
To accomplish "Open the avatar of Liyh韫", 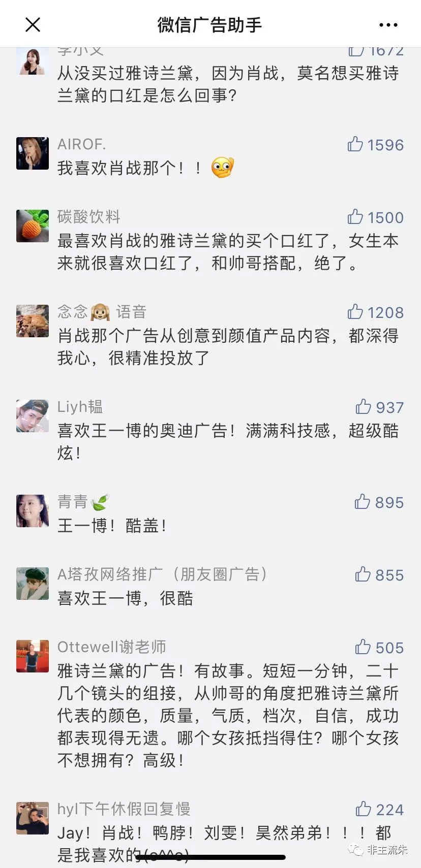I will 33,415.
